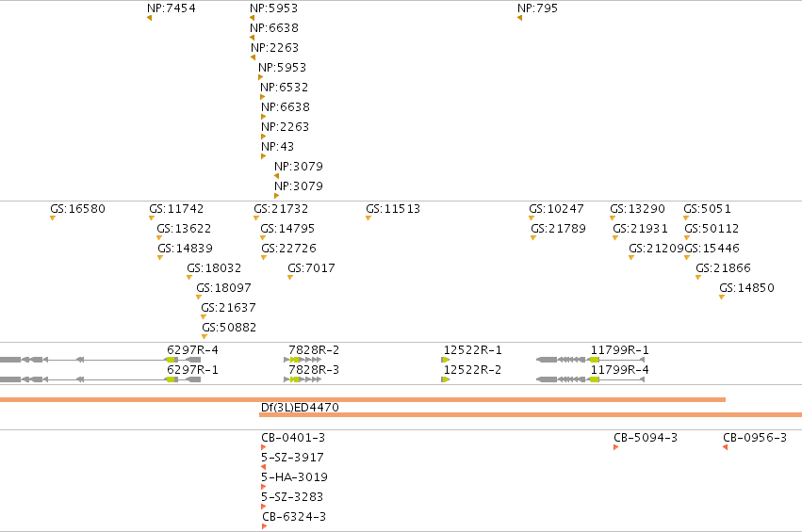The width and height of the screenshot is (802, 532).
Task: Click the GS:21637 triangle marker
Action: pos(204,317)
